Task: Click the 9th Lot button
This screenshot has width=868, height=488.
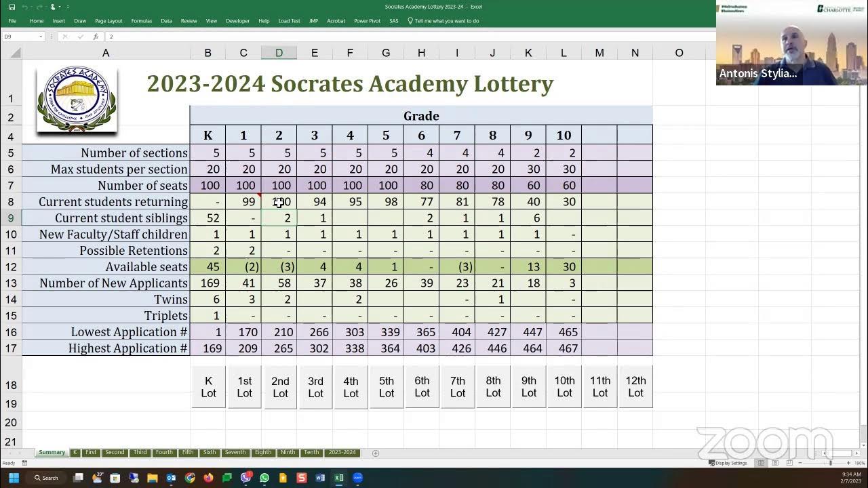Action: coord(529,387)
